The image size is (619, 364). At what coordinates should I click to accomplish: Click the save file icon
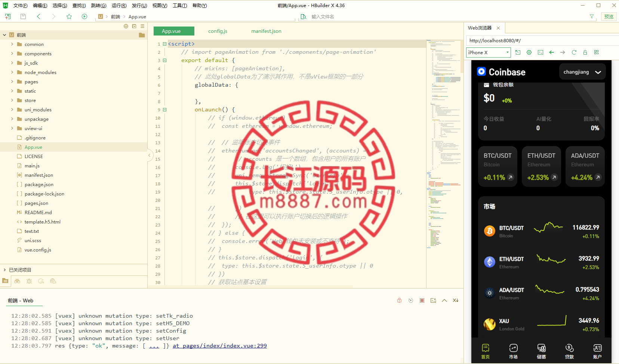[x=23, y=16]
